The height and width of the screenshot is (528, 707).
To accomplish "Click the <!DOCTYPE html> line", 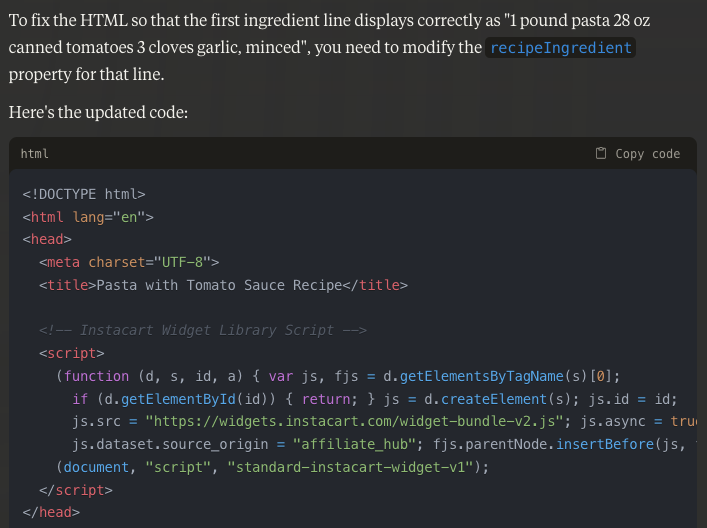I will [84, 194].
